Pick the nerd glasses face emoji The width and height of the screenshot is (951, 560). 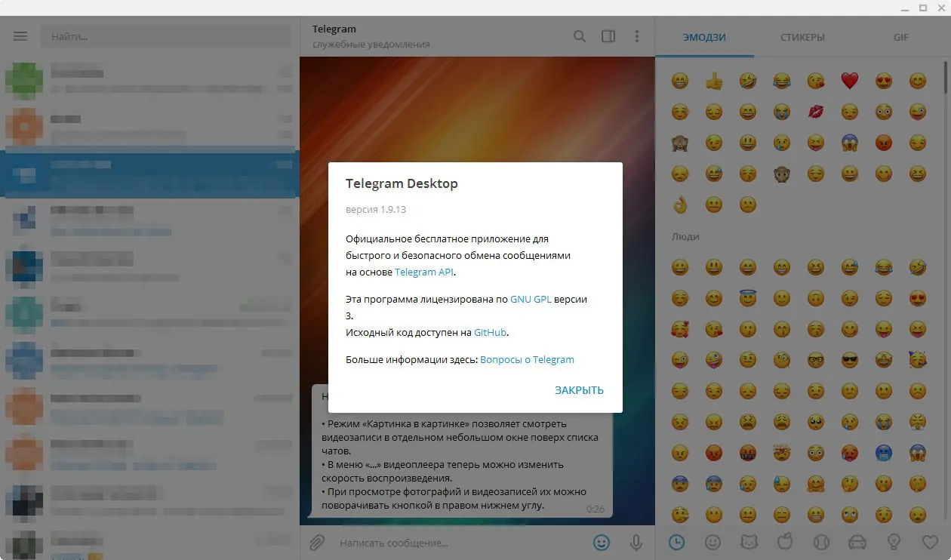click(816, 359)
